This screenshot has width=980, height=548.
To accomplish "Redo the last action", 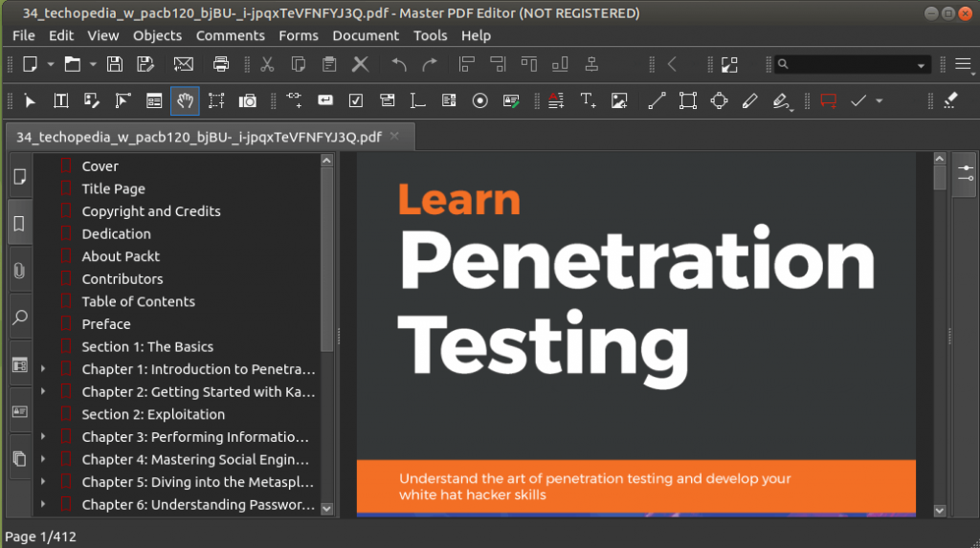I will tap(430, 64).
